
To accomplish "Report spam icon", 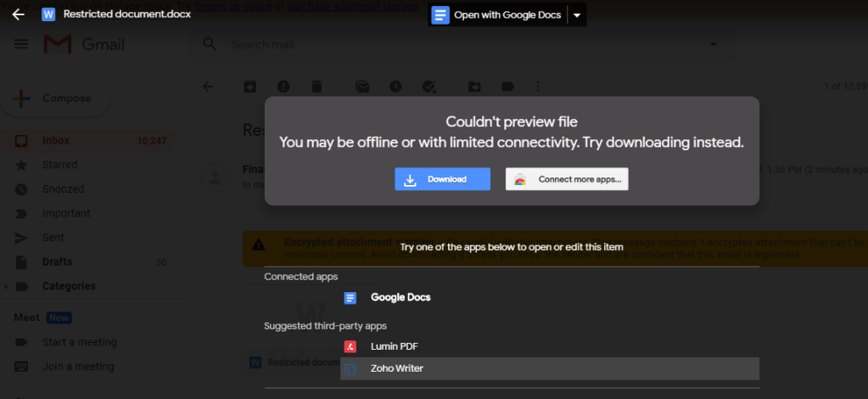I will (283, 87).
